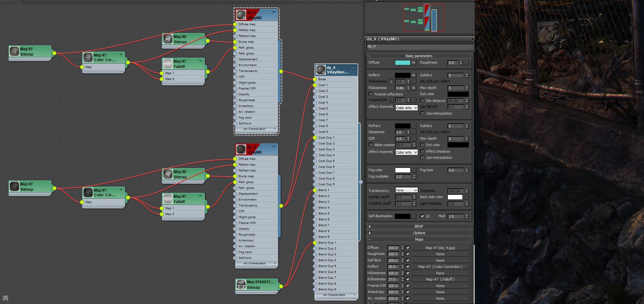Enable the Fresnel reflections checkbox
644x304 pixels.
click(371, 94)
